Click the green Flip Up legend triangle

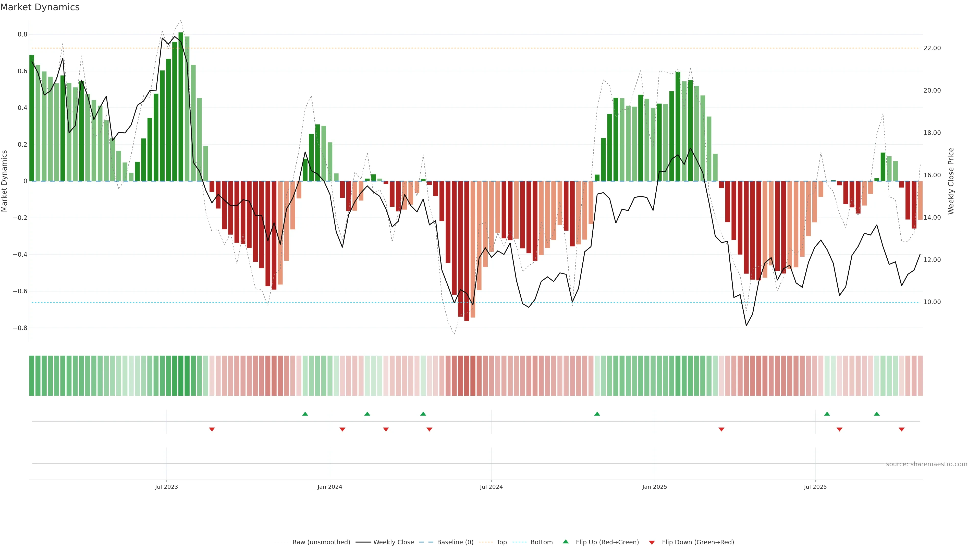[x=565, y=542]
